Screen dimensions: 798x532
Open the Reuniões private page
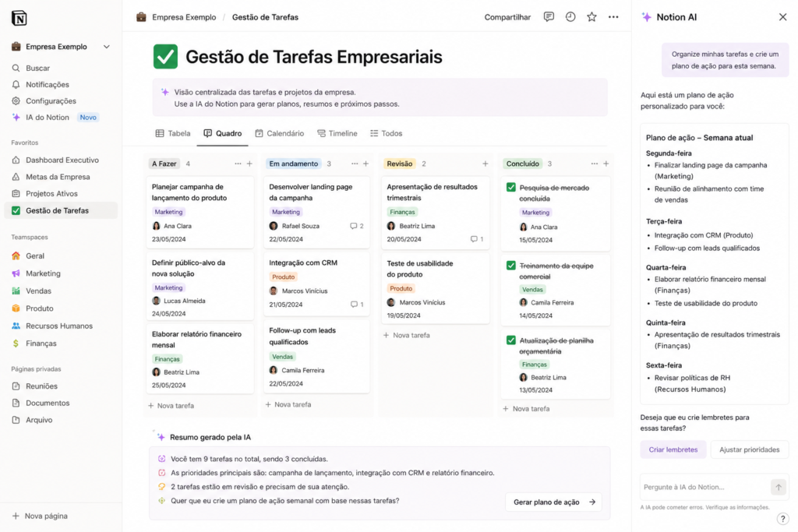(34, 386)
